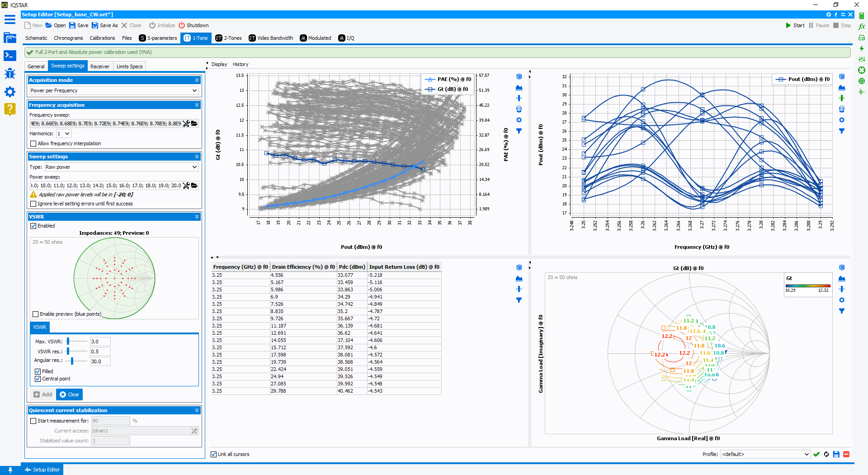This screenshot has height=475, width=868.
Task: Delete the profile with the red minus icon
Action: click(846, 454)
